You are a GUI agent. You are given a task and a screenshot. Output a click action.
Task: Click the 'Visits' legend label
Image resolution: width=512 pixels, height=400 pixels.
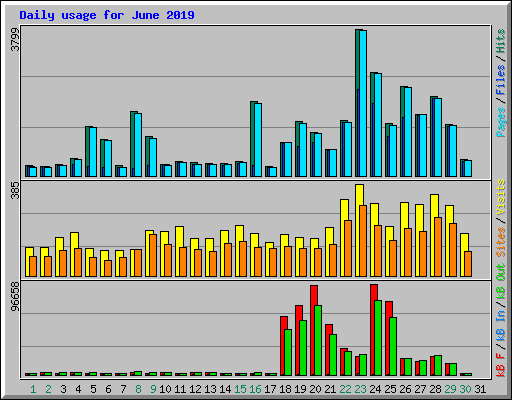501,197
